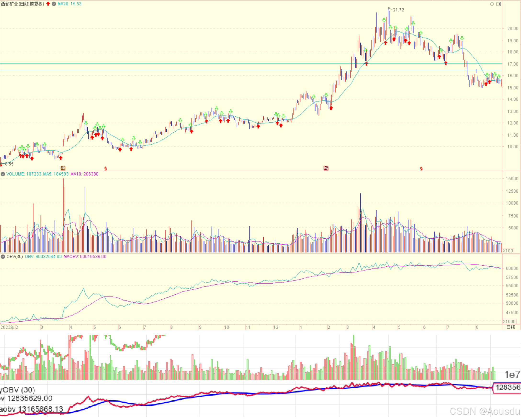Select the MAOBV: 60016536.00 label

tap(85, 257)
